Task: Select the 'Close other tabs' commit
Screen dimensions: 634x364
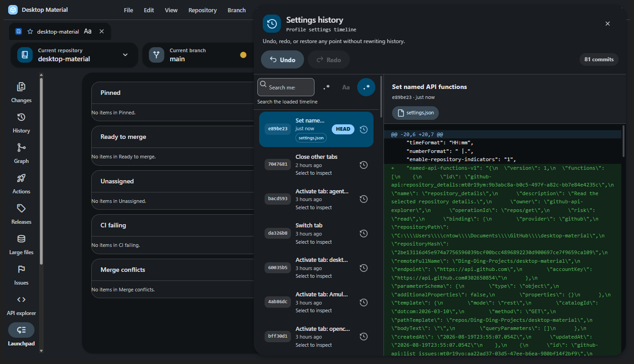Action: pos(316,165)
